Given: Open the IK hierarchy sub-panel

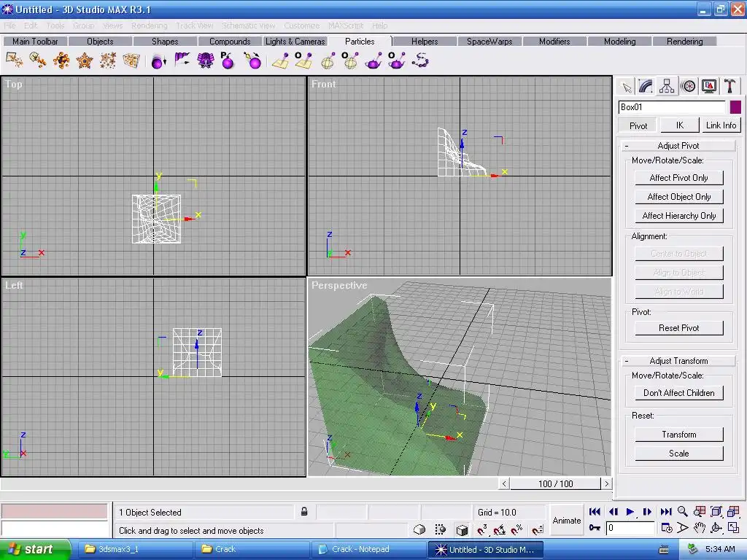Looking at the screenshot, I should click(x=680, y=125).
